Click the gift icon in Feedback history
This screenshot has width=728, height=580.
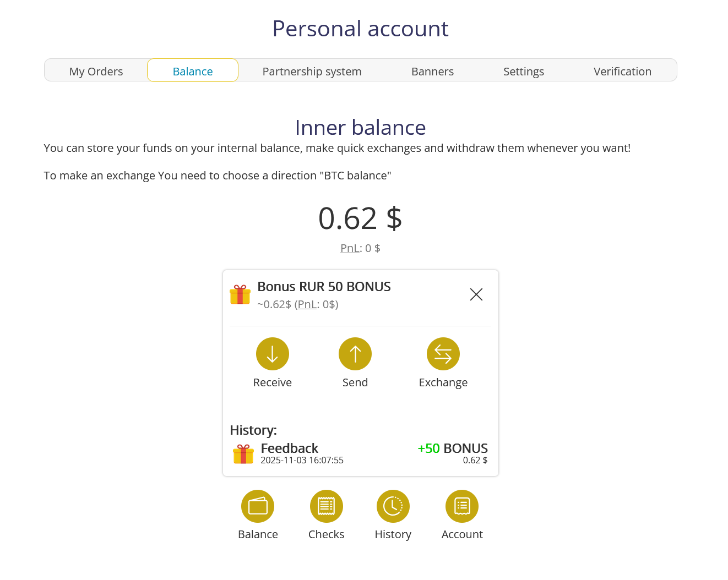pos(243,454)
